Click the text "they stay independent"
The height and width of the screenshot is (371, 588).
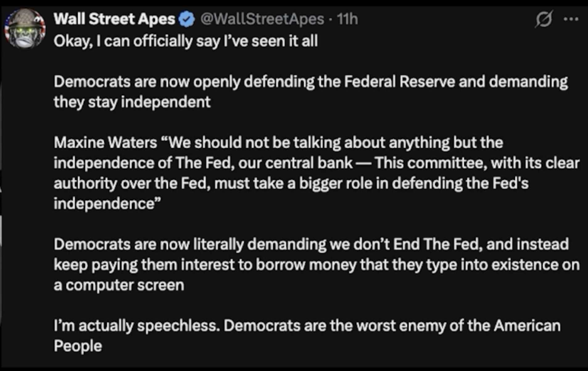pos(132,102)
